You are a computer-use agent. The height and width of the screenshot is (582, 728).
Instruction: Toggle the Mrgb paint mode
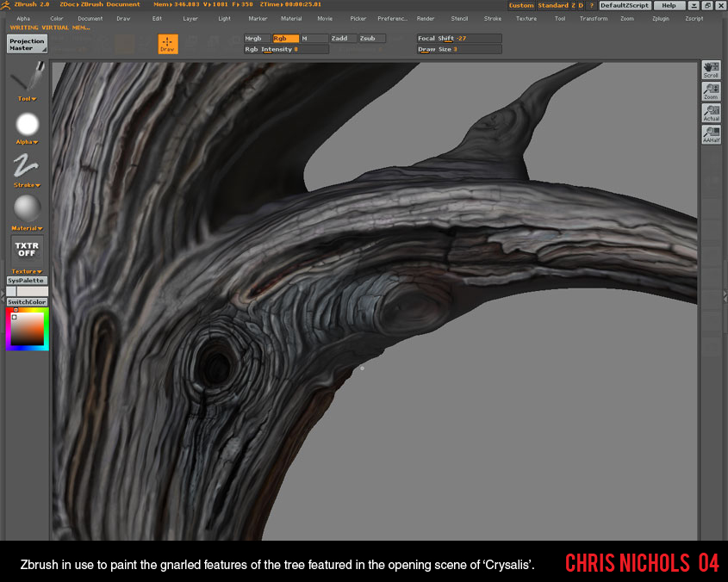pos(257,39)
